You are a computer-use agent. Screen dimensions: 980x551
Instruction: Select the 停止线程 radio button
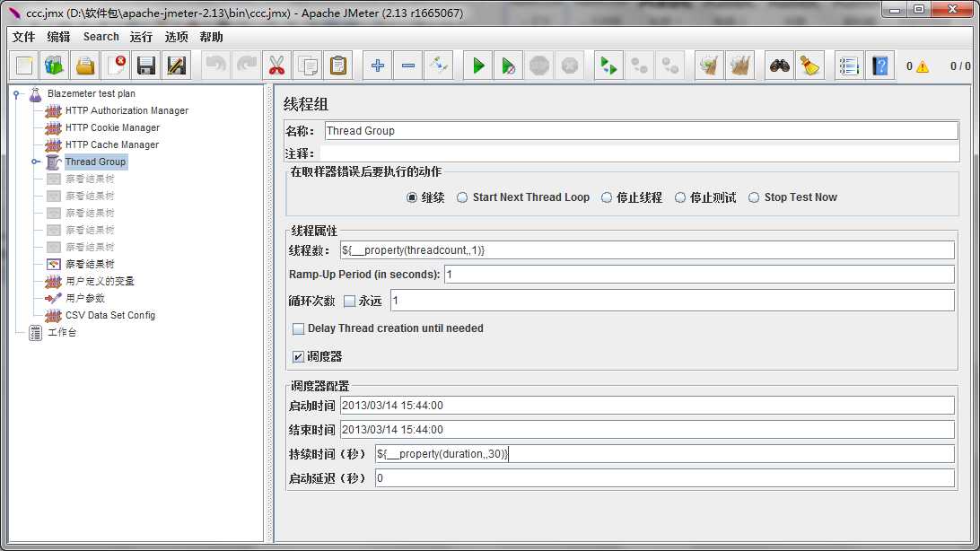607,197
